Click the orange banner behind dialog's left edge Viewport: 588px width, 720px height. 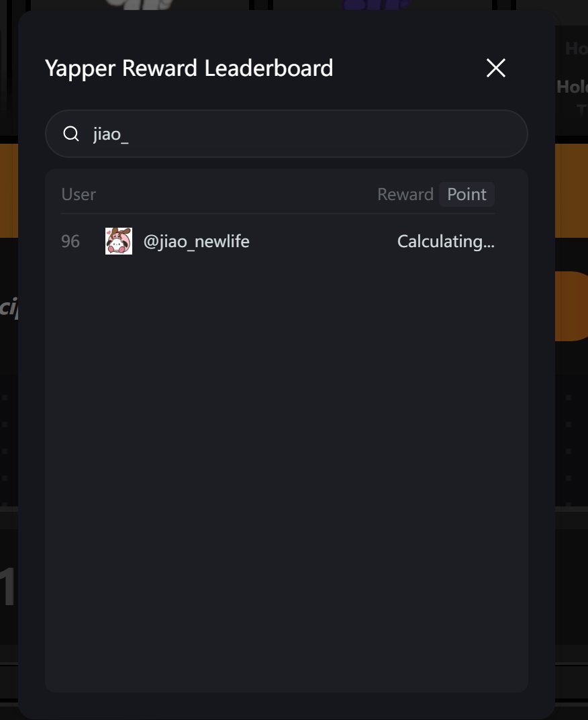tap(9, 190)
